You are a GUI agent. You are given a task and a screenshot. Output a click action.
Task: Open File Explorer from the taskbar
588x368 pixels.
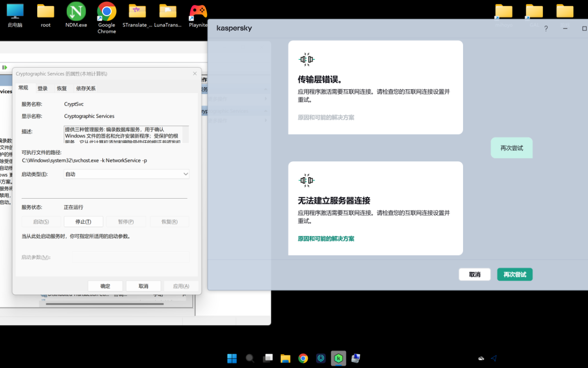pos(285,358)
